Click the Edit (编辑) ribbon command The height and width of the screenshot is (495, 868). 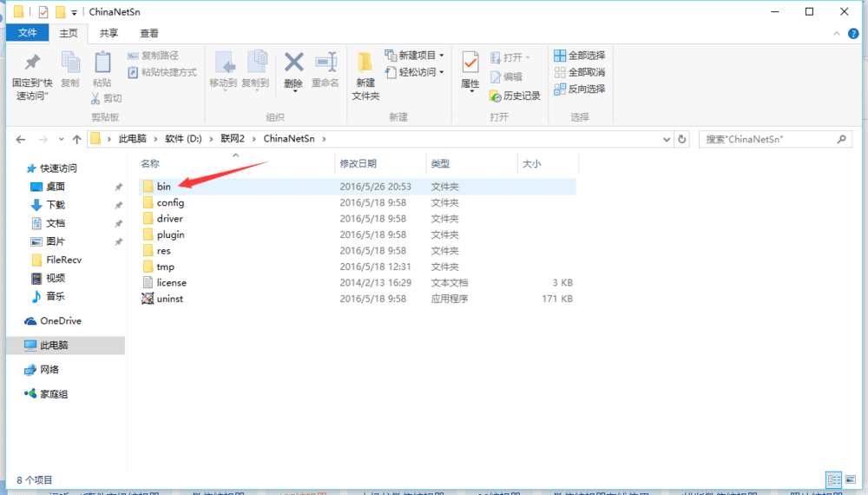pos(507,77)
